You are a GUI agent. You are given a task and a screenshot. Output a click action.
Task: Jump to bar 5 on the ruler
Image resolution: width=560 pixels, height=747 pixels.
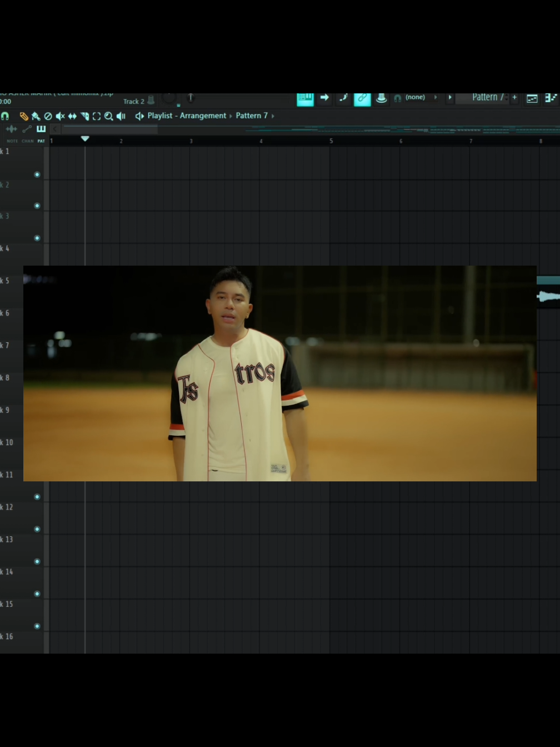click(x=331, y=141)
